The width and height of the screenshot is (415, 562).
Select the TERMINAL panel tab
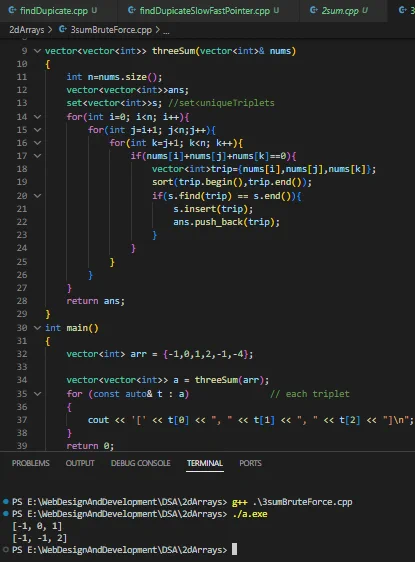[x=205, y=463]
